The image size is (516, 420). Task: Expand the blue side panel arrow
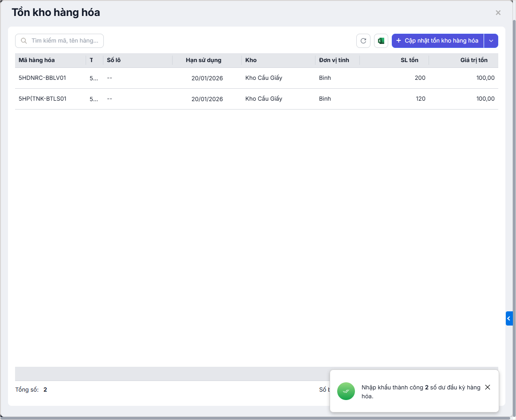point(509,318)
